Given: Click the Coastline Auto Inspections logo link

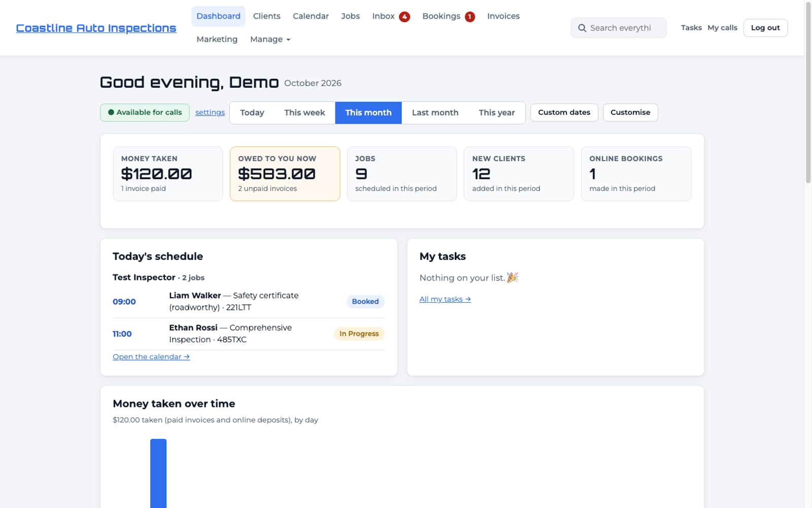Looking at the screenshot, I should click(x=96, y=28).
